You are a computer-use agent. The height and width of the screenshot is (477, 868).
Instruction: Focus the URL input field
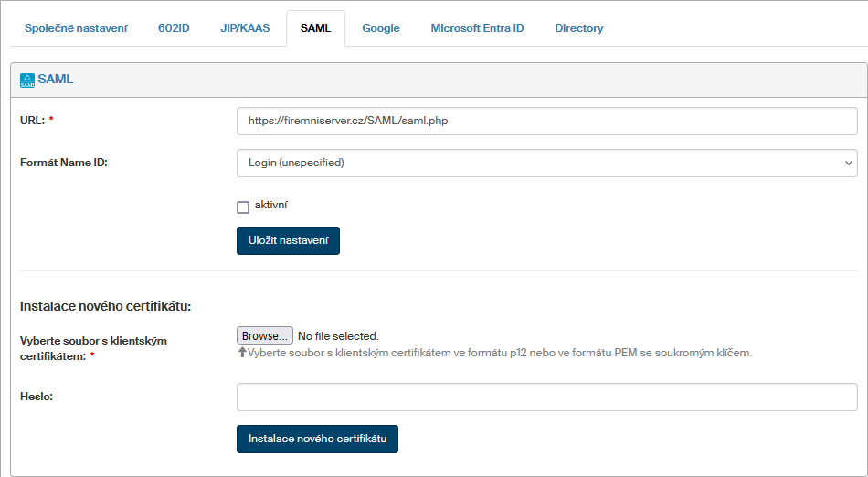546,120
